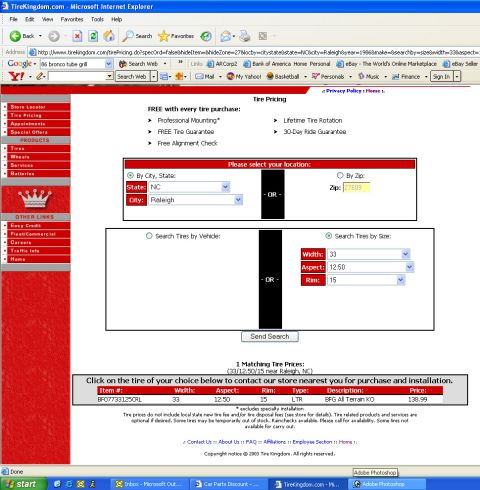Screen dimensions: 480x490
Task: Open the Help menu
Action: click(117, 19)
